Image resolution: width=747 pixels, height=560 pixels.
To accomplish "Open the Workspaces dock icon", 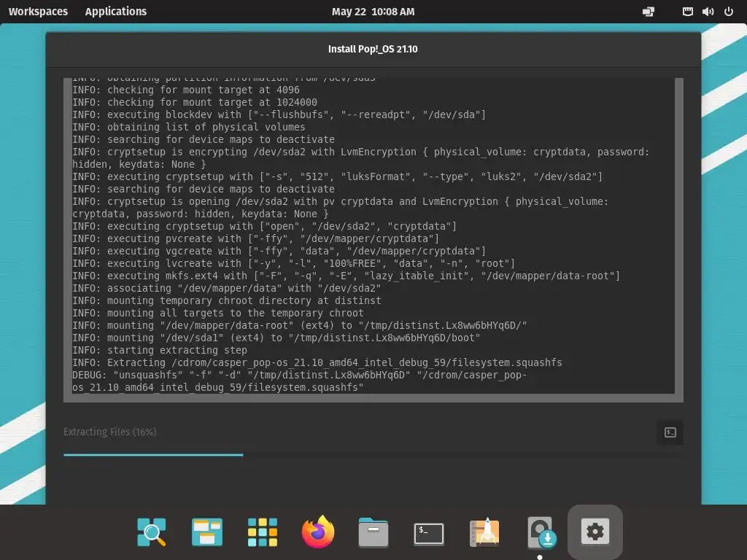I will (206, 532).
